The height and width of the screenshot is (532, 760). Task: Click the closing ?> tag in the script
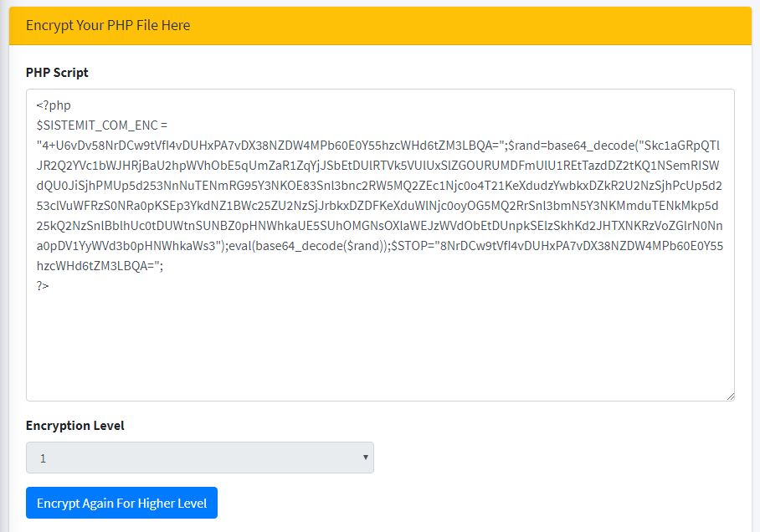point(39,285)
